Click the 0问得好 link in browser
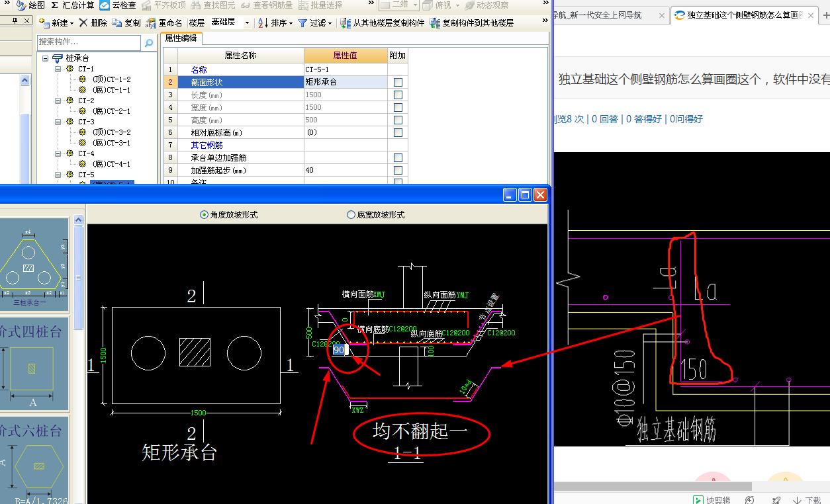830x504 pixels. (x=686, y=119)
